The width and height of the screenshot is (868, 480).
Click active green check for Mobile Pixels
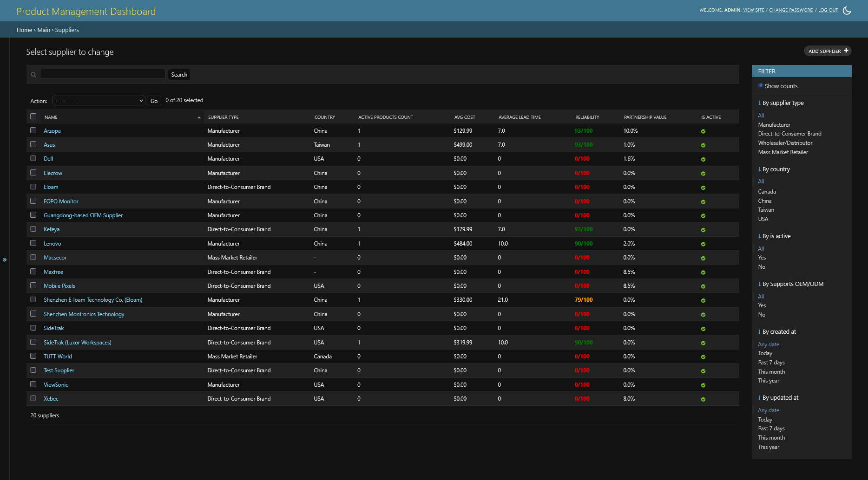[x=703, y=286]
